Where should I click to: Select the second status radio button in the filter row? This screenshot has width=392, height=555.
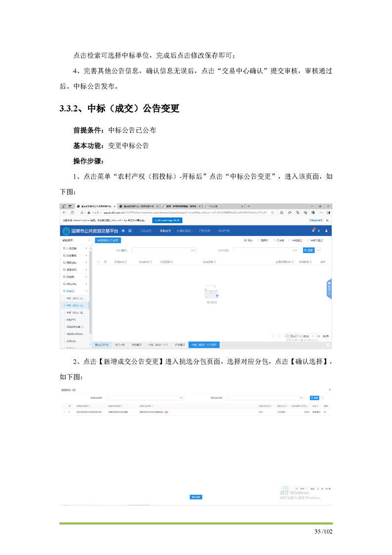click(x=259, y=240)
